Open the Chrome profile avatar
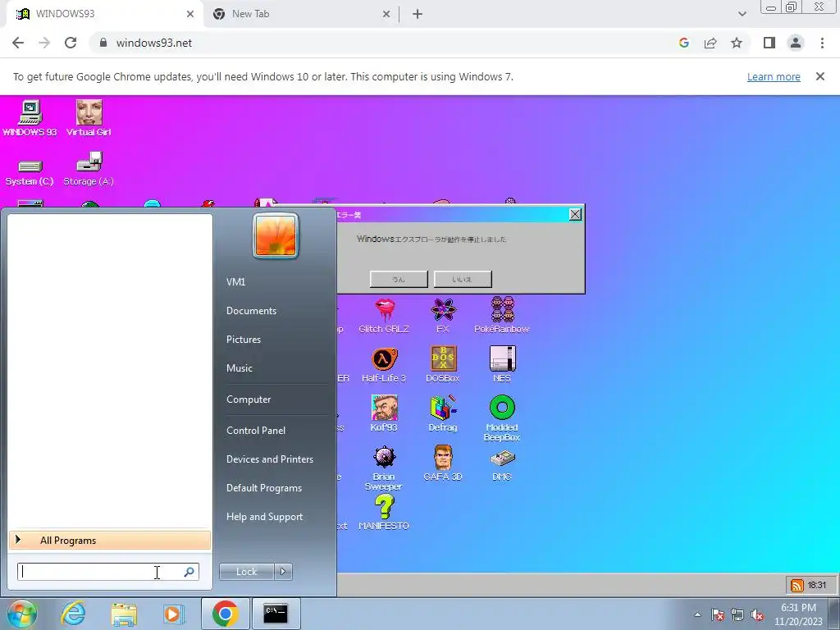The width and height of the screenshot is (840, 630). click(x=796, y=43)
